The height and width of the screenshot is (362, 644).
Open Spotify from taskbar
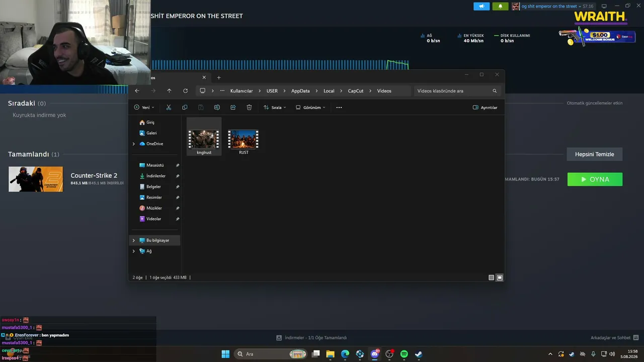[x=404, y=354]
